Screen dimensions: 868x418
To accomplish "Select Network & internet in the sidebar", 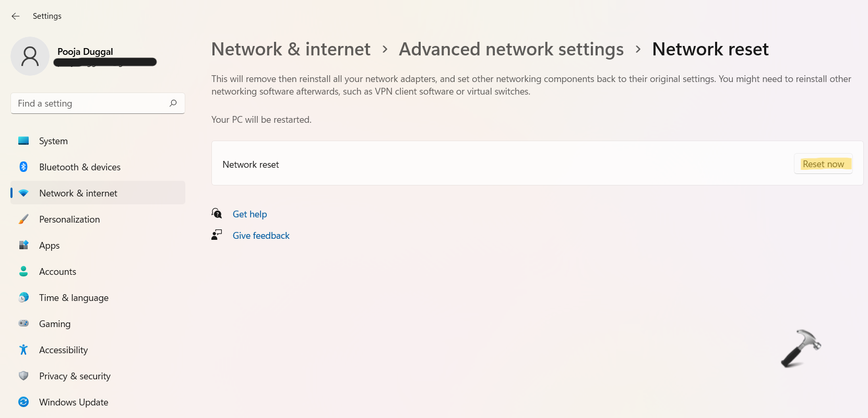I will pyautogui.click(x=78, y=193).
